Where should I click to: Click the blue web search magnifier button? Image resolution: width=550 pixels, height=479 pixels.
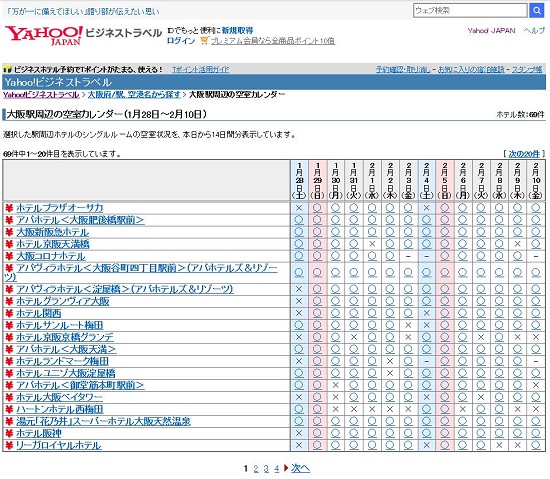coord(537,11)
